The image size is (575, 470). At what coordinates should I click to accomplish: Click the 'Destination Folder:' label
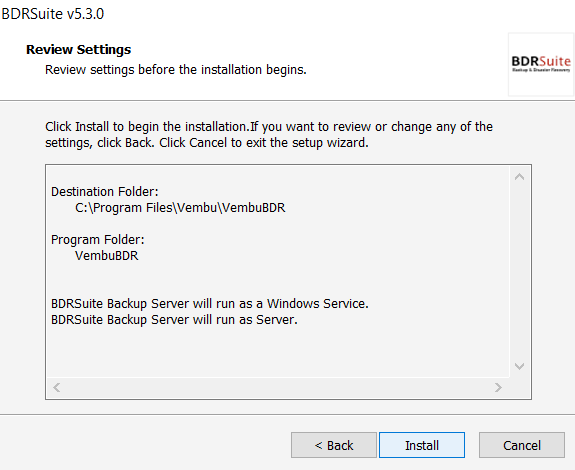tap(105, 192)
